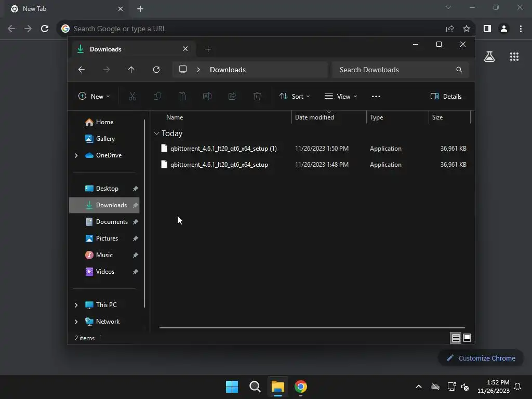Viewport: 532px width, 399px height.
Task: Expand Network tree node
Action: tap(76, 322)
